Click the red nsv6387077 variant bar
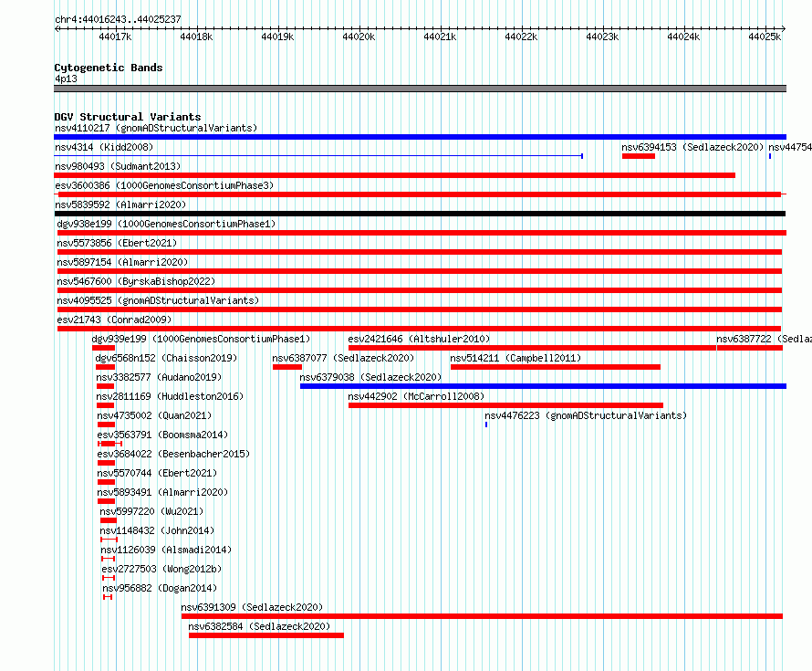Viewport: 812px width, 671px height. click(x=287, y=367)
